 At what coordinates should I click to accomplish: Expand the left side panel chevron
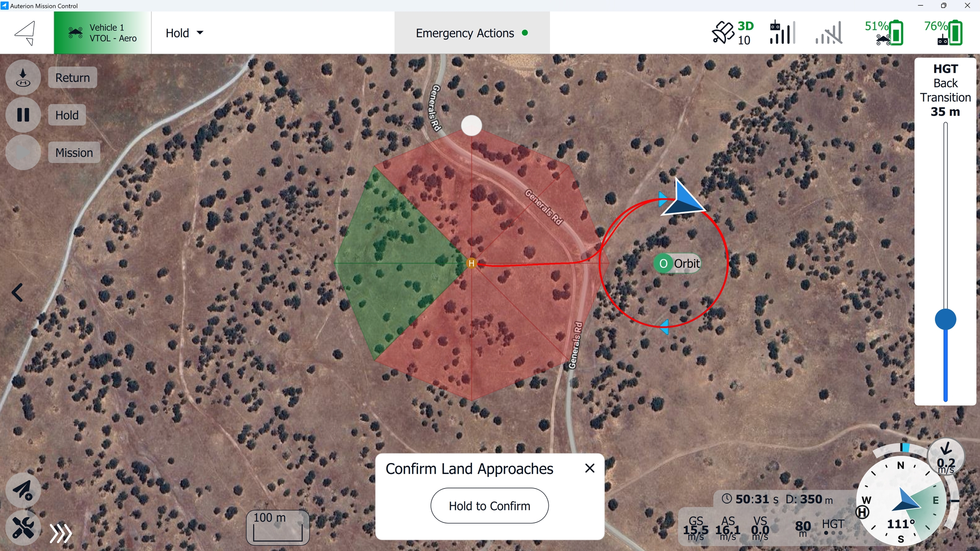[x=17, y=293]
